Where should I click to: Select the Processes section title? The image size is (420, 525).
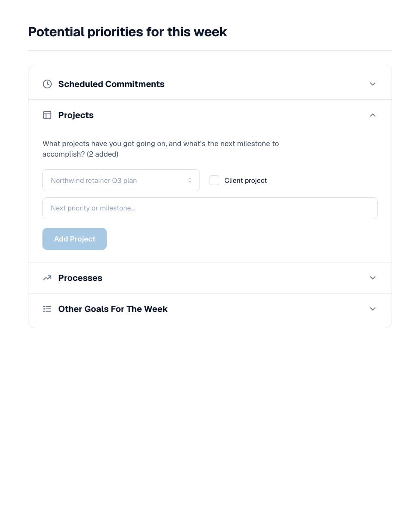80,278
